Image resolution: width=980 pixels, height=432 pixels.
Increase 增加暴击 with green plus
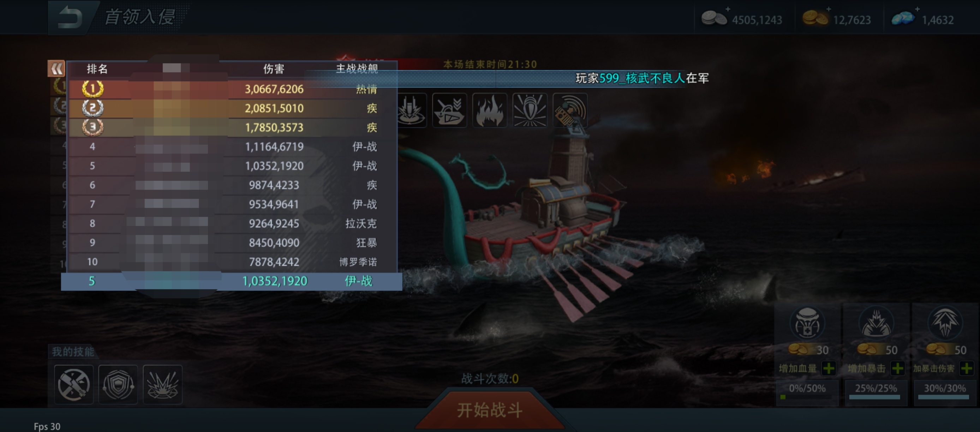(x=898, y=368)
